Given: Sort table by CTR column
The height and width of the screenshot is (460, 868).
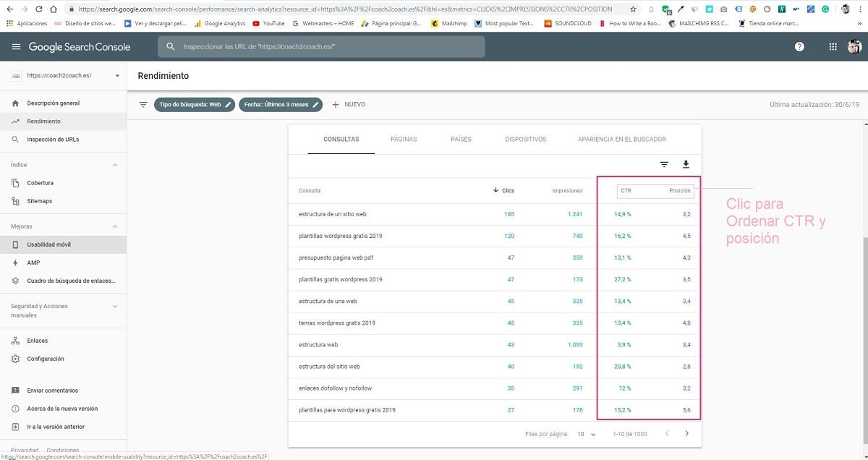Looking at the screenshot, I should (626, 191).
